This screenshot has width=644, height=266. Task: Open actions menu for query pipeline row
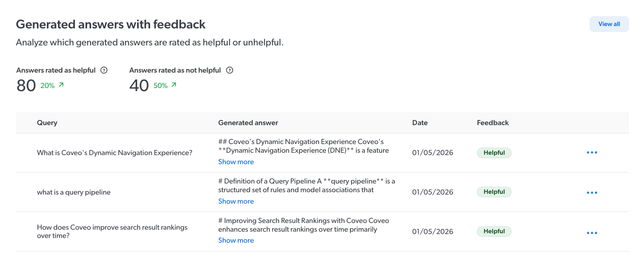tap(592, 192)
